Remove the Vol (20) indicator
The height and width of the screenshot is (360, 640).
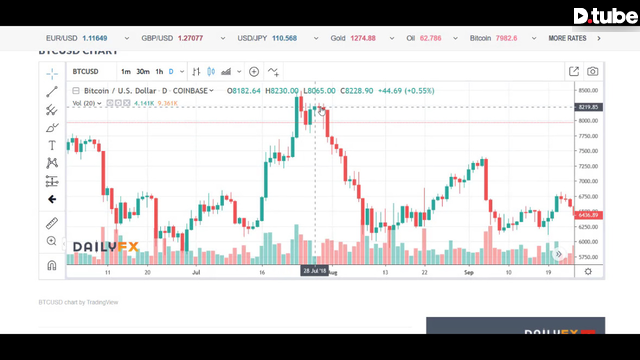coord(127,103)
